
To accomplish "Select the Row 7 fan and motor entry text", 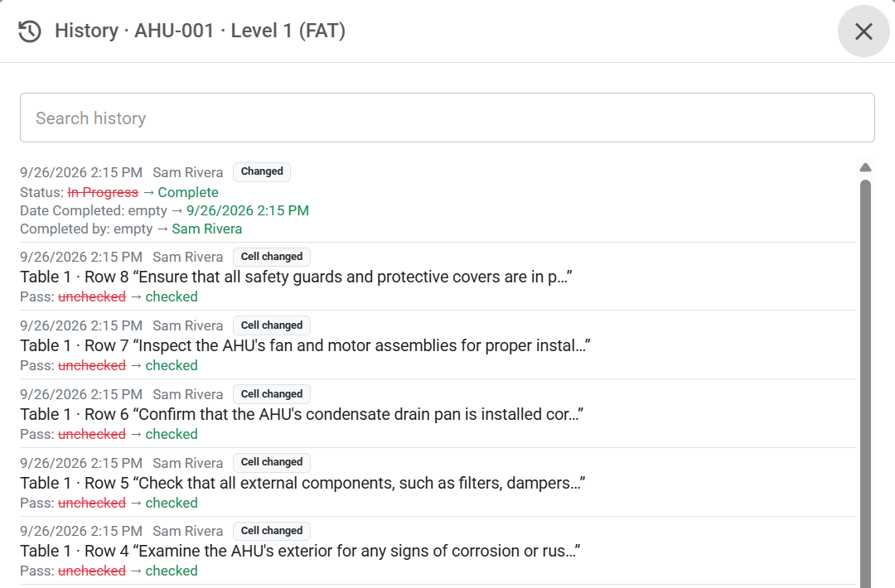I will [305, 345].
